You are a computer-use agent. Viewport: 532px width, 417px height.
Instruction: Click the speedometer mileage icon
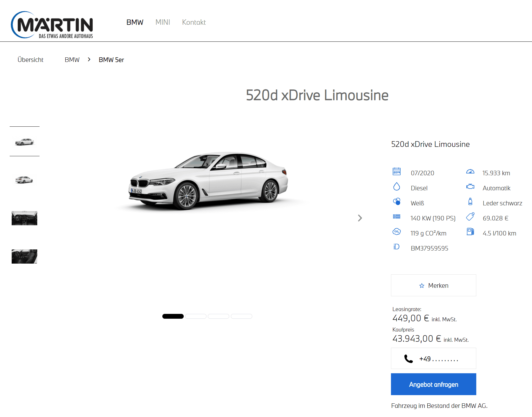470,172
